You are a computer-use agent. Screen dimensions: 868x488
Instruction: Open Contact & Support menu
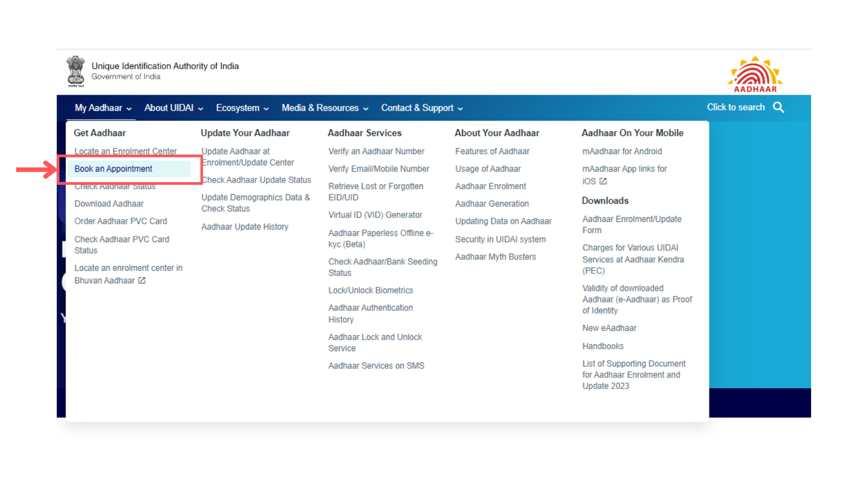click(x=421, y=108)
